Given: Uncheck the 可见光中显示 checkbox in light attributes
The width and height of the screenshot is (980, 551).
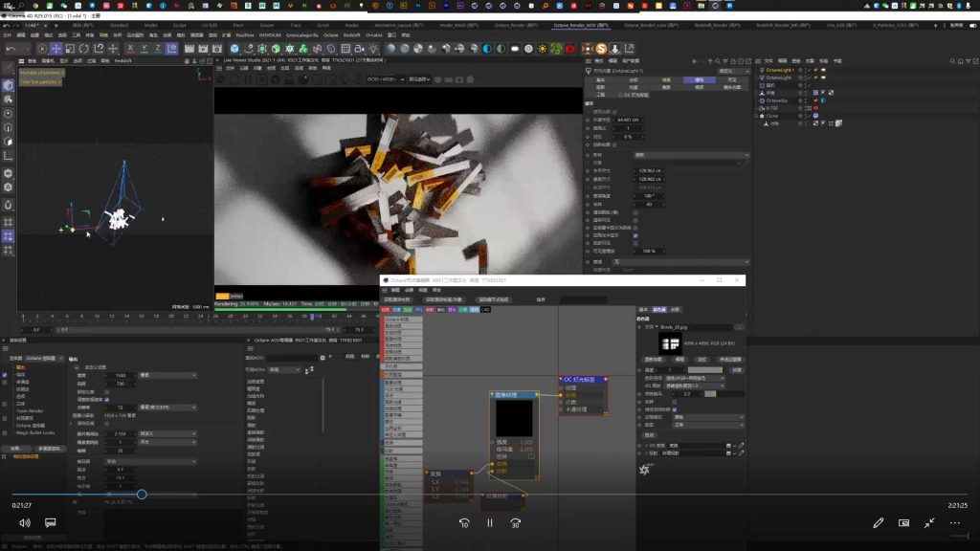Looking at the screenshot, I should pyautogui.click(x=635, y=236).
